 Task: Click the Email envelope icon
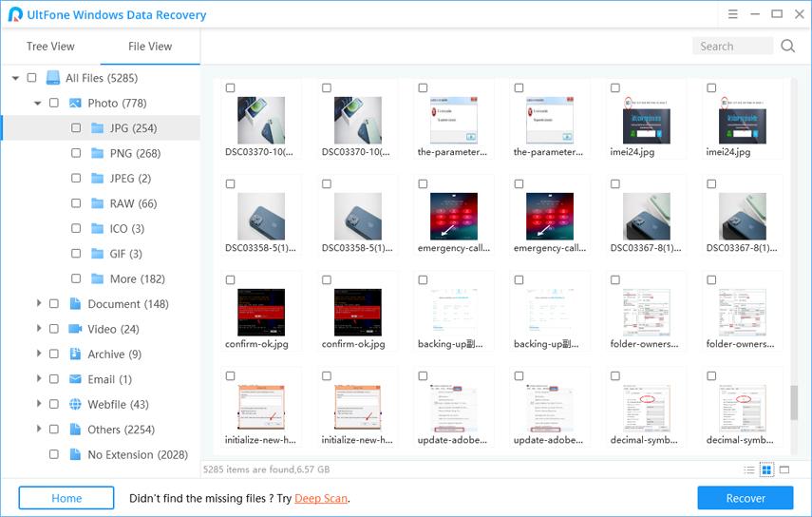(x=75, y=379)
